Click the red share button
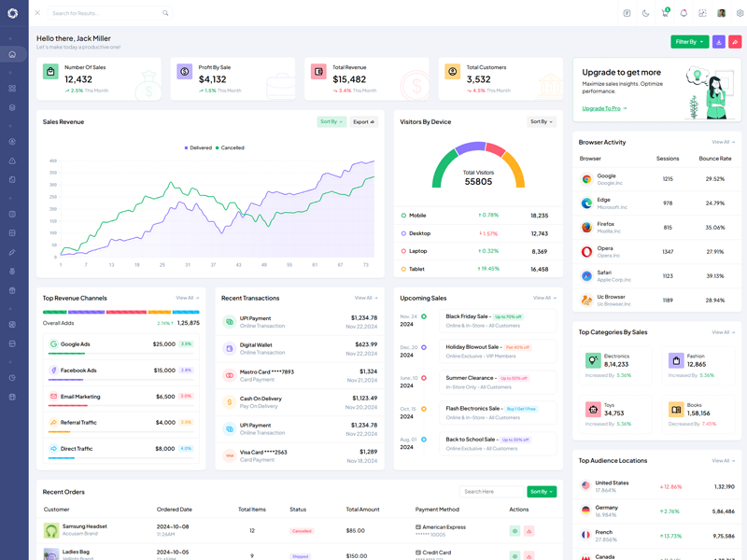The height and width of the screenshot is (560, 747). 735,42
